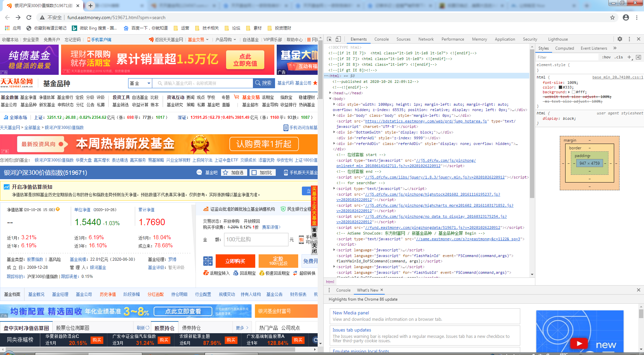
Task: Click the 极速回活期宝 gold bag icon
Action: (x=262, y=273)
